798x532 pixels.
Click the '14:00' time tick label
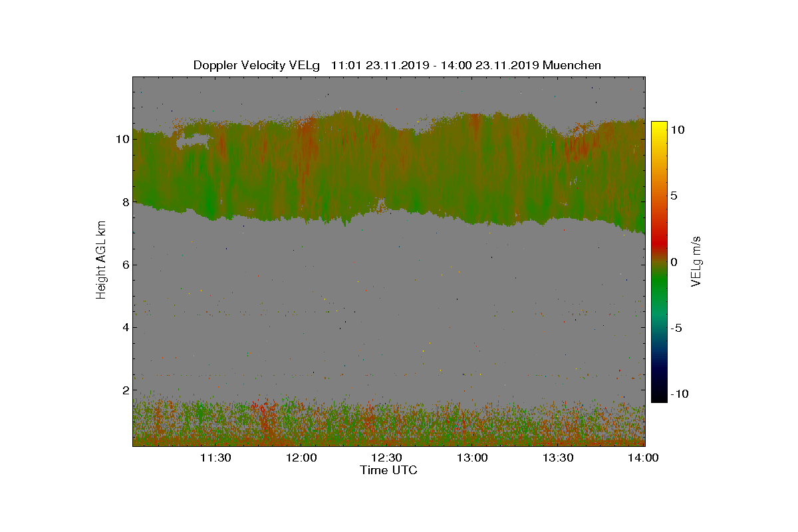click(643, 458)
